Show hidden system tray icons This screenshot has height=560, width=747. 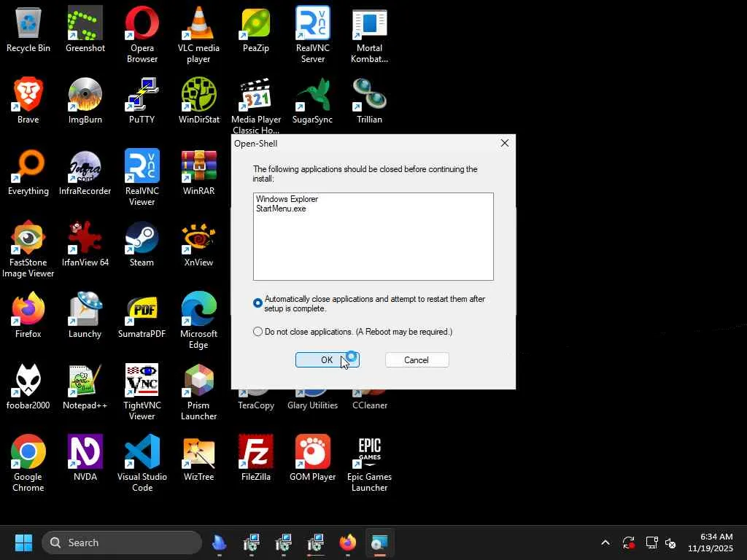point(605,542)
